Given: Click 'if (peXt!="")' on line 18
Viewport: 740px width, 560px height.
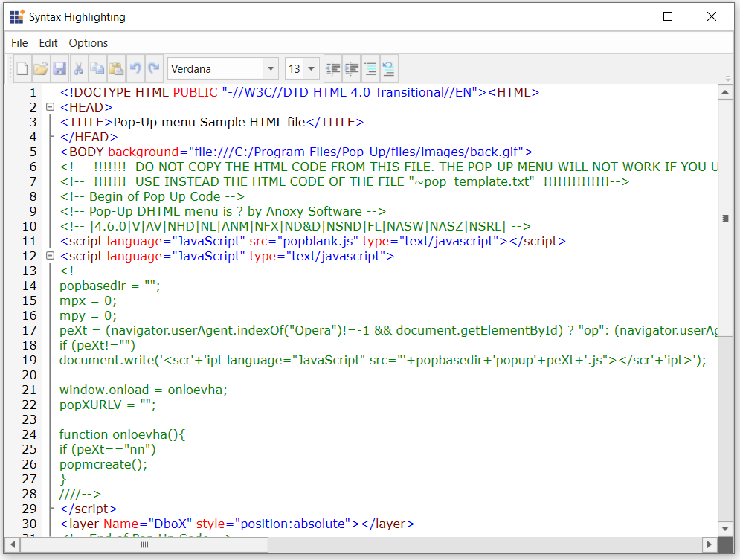Looking at the screenshot, I should [x=97, y=345].
